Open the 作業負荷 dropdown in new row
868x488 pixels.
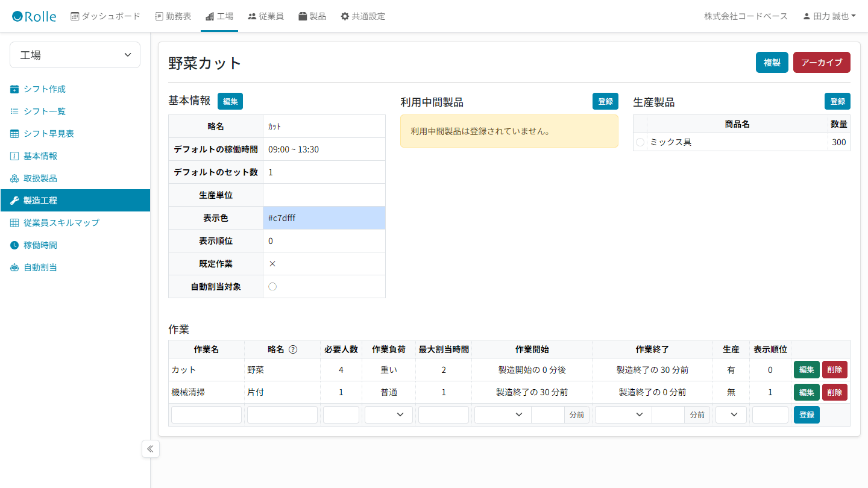pyautogui.click(x=389, y=414)
